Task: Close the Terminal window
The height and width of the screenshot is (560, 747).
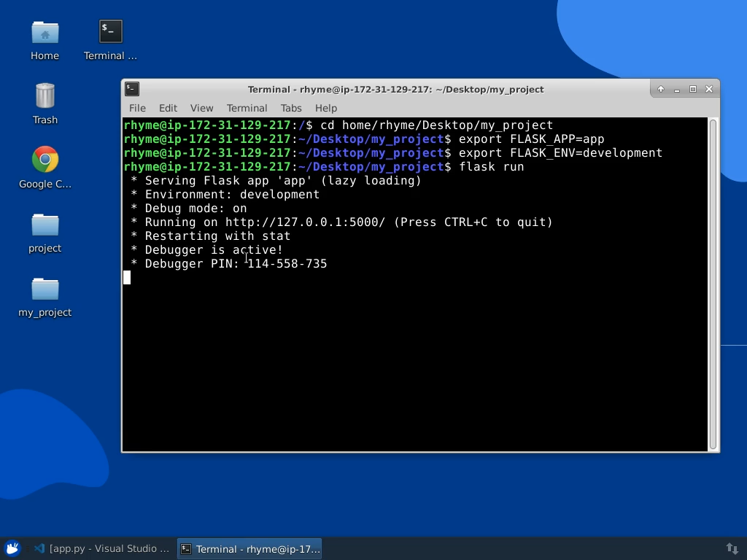Action: (x=709, y=89)
